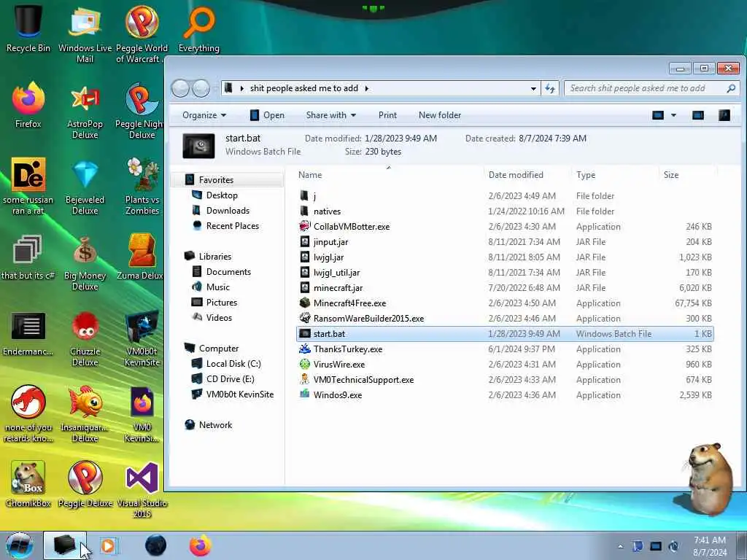Select 'some russian ran a rat' desktop icon
The height and width of the screenshot is (560, 747).
tap(28, 187)
